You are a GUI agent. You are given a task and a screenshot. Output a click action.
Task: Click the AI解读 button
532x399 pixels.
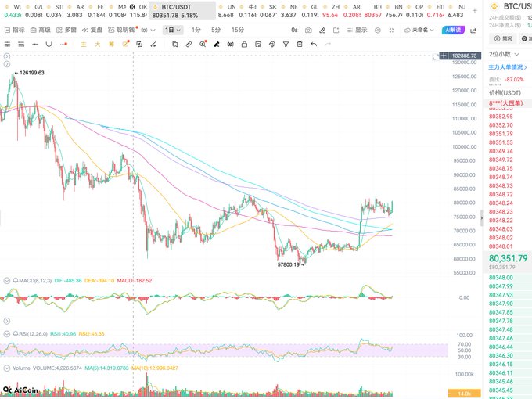[453, 30]
